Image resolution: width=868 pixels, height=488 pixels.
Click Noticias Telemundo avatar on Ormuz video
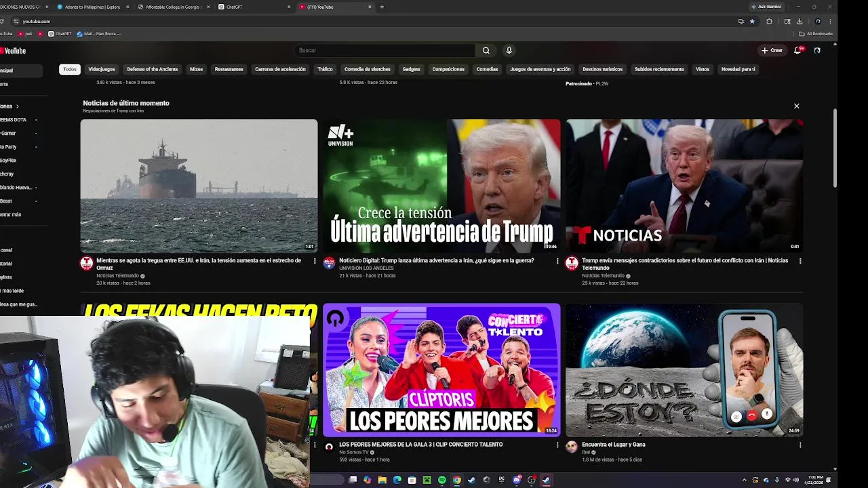pos(86,264)
